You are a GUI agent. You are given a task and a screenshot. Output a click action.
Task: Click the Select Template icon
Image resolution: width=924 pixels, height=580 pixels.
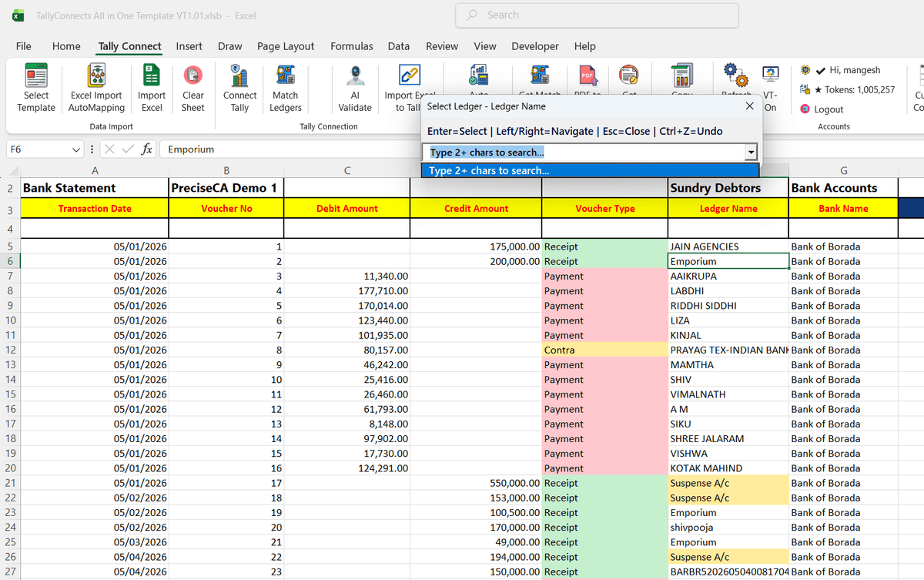[x=36, y=76]
